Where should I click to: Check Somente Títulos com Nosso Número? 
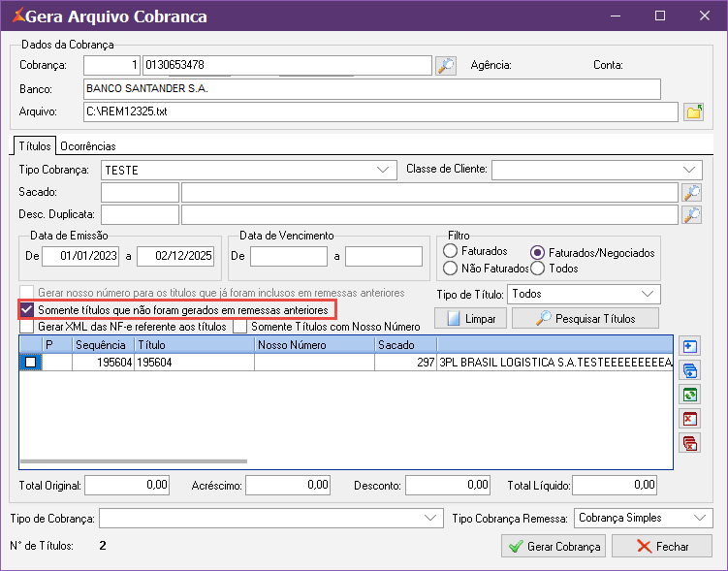[240, 327]
